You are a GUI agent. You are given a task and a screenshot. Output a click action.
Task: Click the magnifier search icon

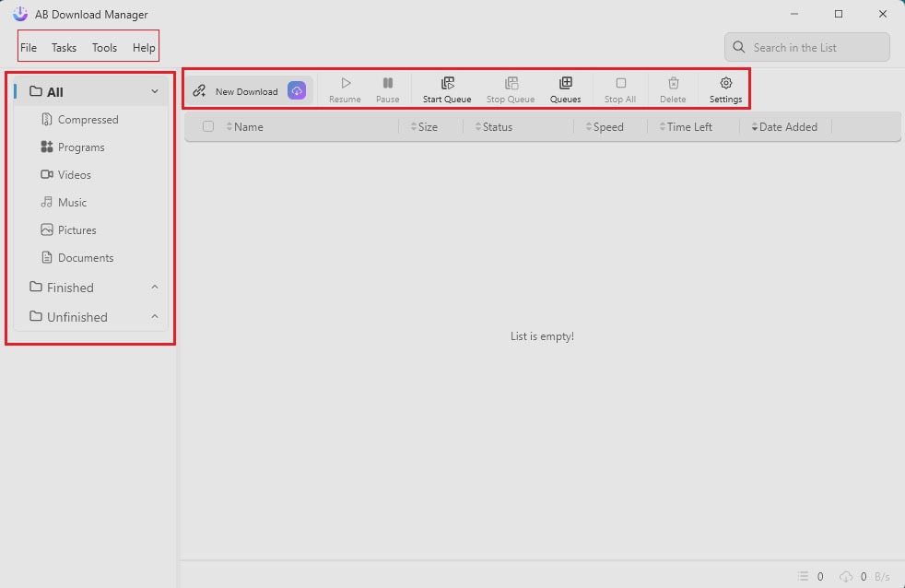pos(739,47)
